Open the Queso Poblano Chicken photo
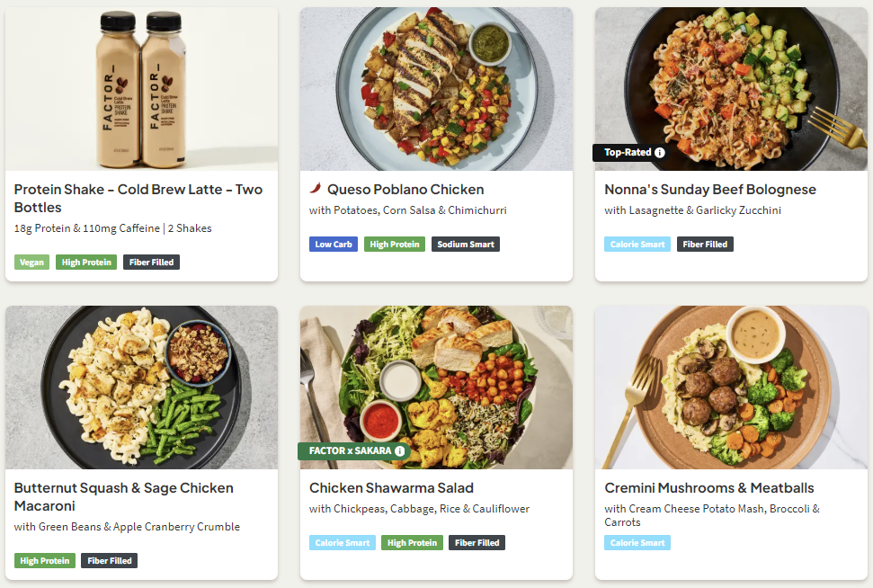873x588 pixels. click(436, 88)
